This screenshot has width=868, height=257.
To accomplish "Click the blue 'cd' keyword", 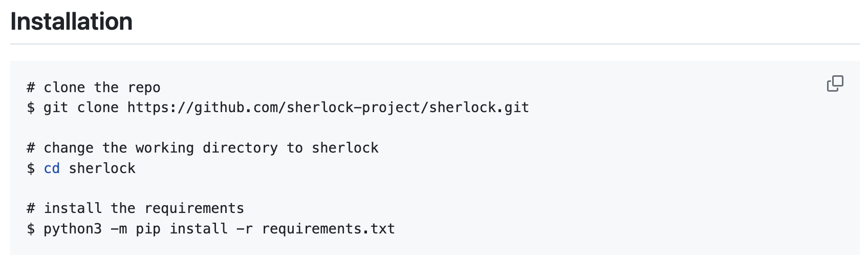I will tap(52, 168).
